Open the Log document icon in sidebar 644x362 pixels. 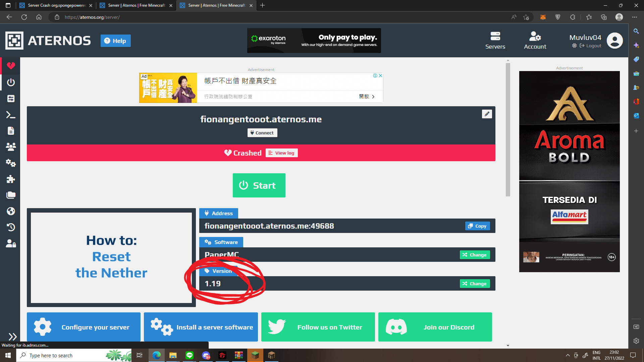pyautogui.click(x=11, y=131)
